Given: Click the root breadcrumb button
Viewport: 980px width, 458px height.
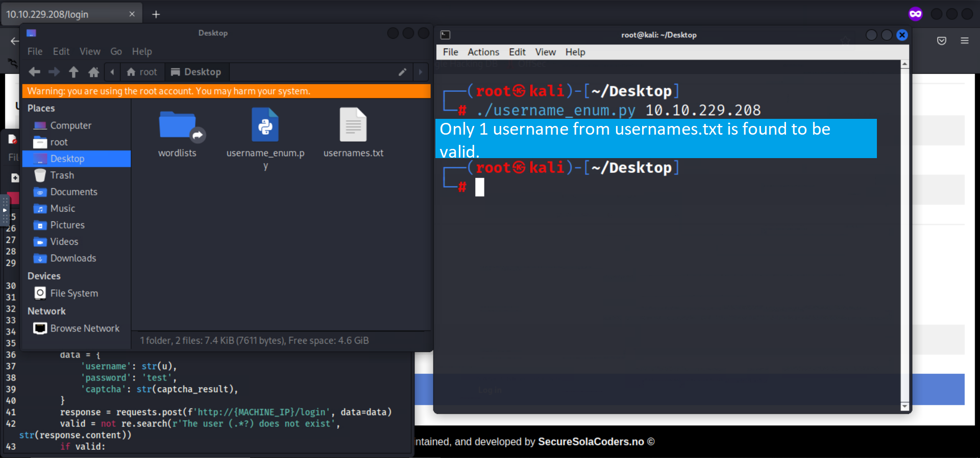Looking at the screenshot, I should coord(142,72).
